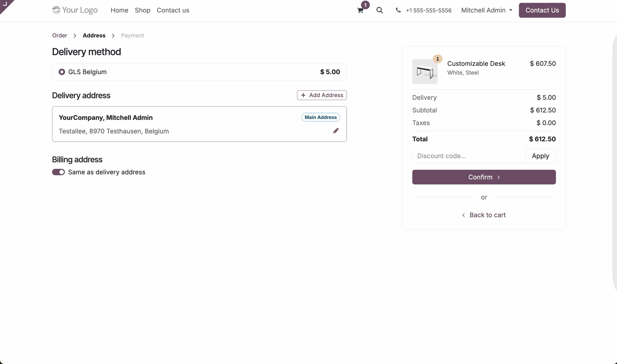This screenshot has height=364, width=617.
Task: Go back via Back to cart chevron
Action: (463, 215)
